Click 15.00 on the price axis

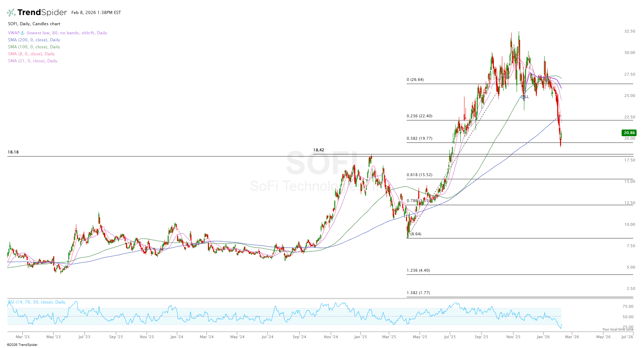(x=630, y=182)
